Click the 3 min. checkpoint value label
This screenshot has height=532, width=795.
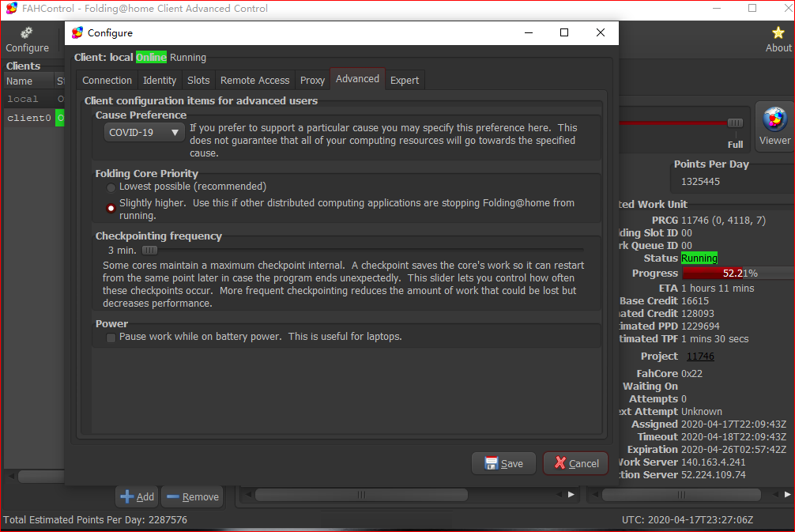(122, 250)
